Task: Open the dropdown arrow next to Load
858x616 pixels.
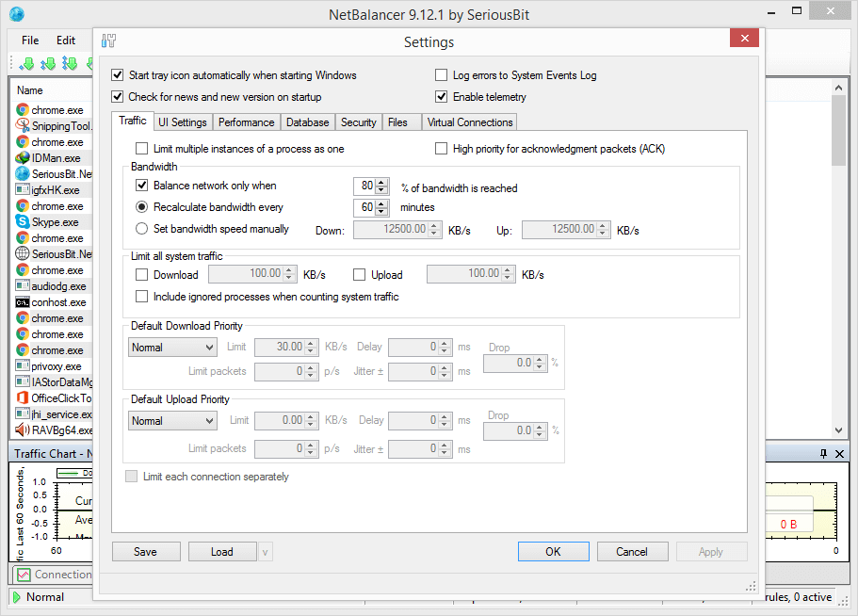Action: 265,552
